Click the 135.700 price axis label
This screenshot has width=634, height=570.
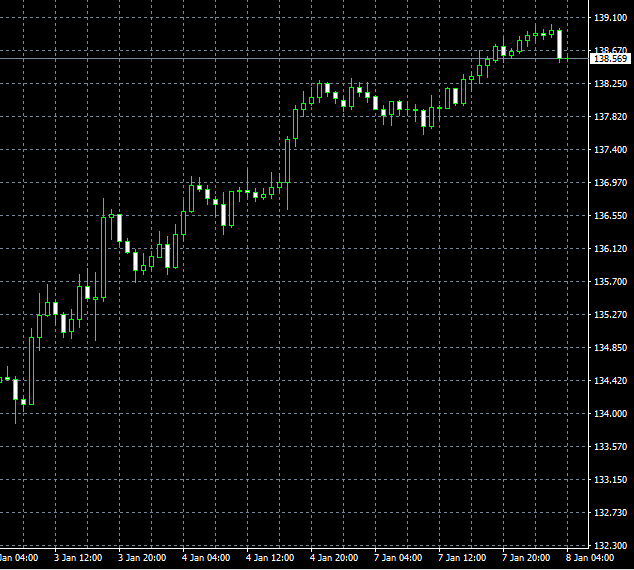coord(610,282)
